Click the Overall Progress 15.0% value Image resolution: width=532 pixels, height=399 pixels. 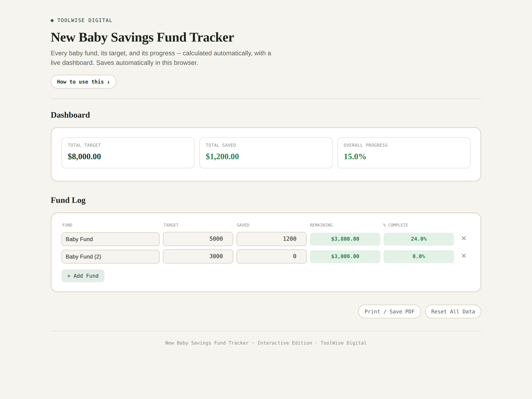355,156
